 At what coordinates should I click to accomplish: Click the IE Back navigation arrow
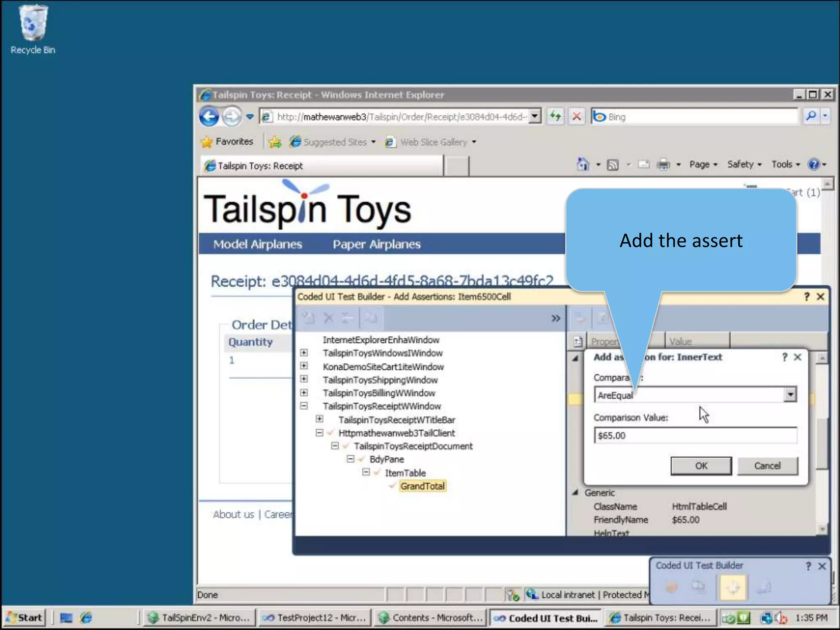pos(209,116)
